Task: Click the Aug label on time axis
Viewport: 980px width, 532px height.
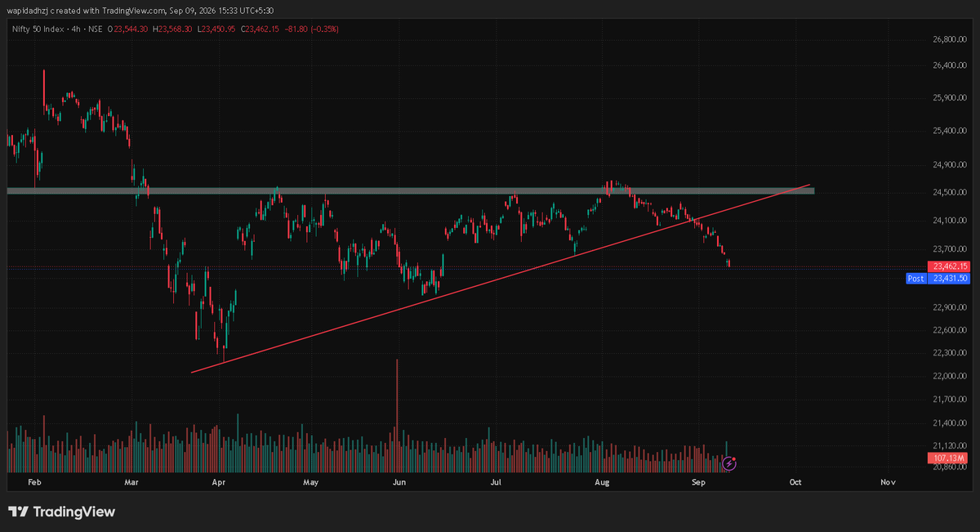Action: click(603, 482)
